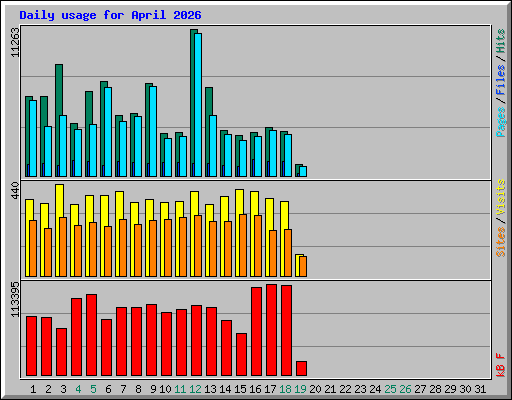Select x-axis day label 1
Viewport: 512px width, 400px height.
pos(33,389)
